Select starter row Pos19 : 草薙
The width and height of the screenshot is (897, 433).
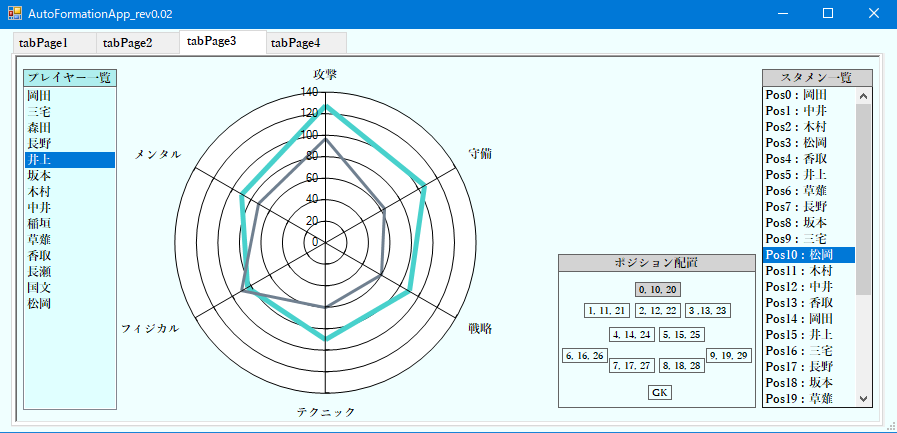coord(809,399)
